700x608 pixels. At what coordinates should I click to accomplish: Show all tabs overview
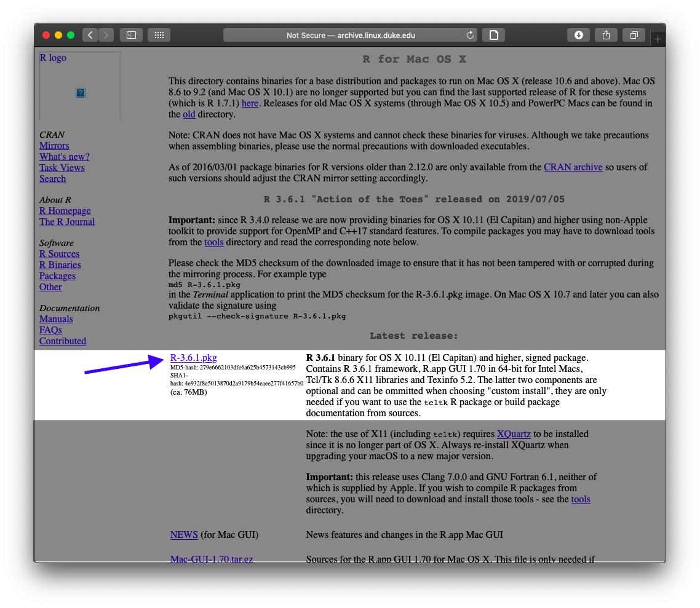click(x=634, y=35)
